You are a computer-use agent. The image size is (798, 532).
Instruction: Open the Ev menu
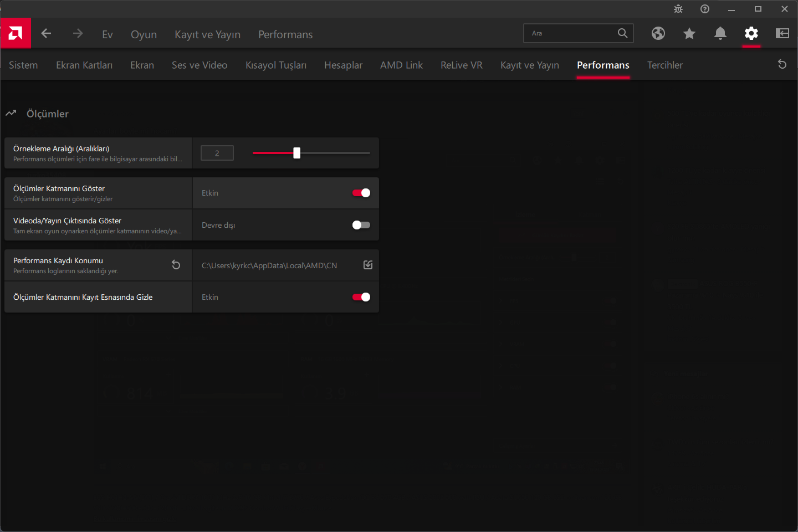tap(108, 34)
